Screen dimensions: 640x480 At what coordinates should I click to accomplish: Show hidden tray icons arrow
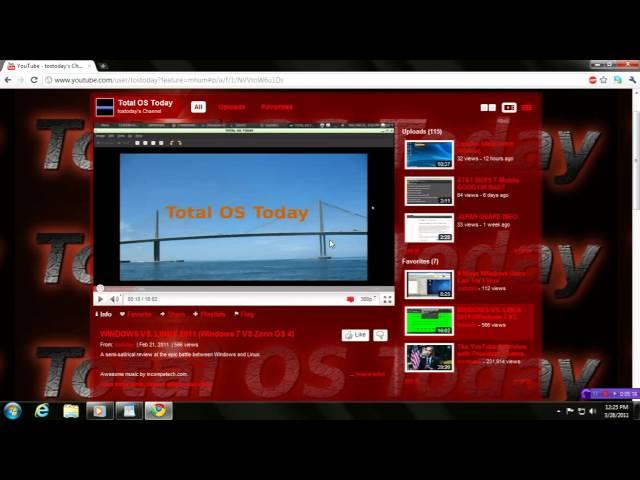click(558, 411)
